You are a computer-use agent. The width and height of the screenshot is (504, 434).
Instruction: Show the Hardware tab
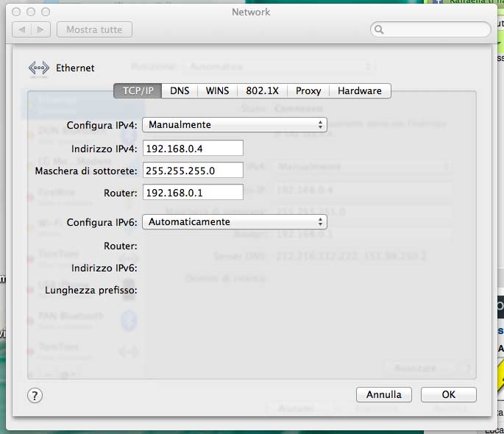tap(359, 90)
